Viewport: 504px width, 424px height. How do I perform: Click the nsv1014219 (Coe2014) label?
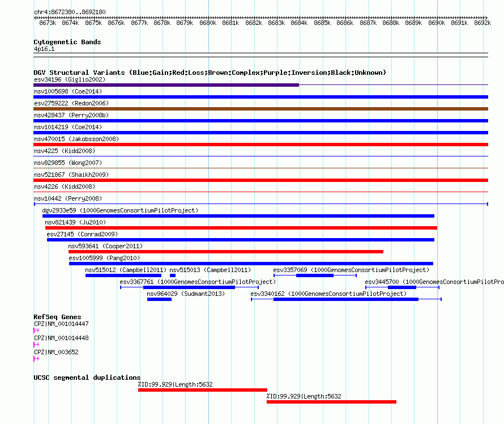point(68,127)
